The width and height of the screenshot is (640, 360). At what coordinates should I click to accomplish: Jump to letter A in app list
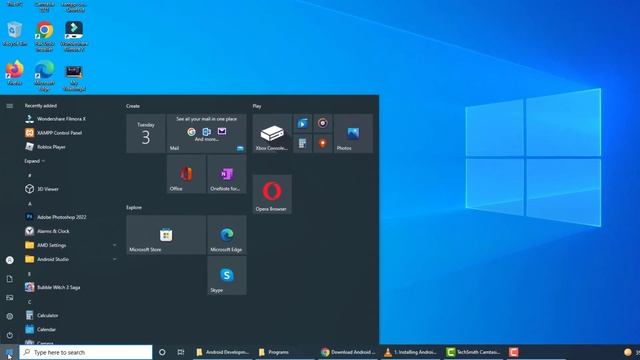29,203
